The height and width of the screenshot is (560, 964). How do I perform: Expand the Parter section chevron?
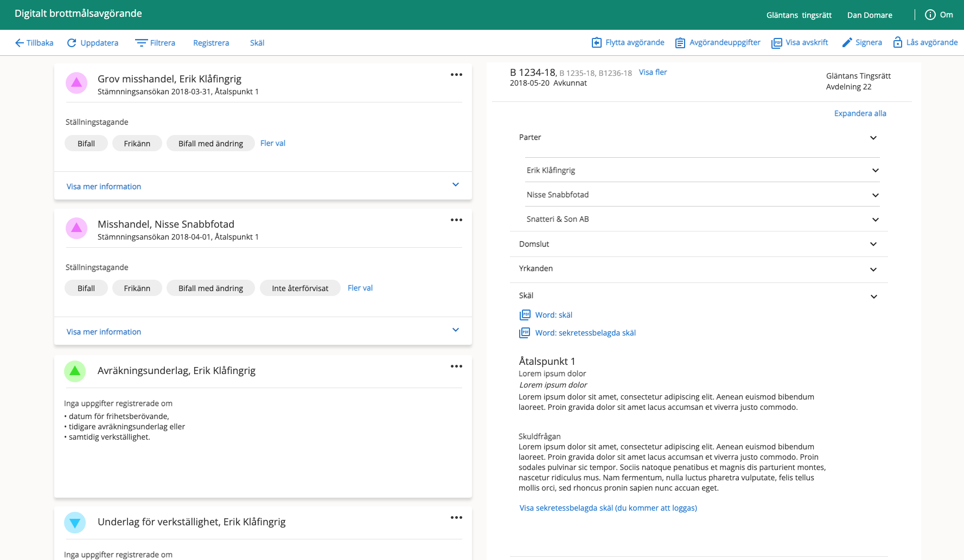873,138
